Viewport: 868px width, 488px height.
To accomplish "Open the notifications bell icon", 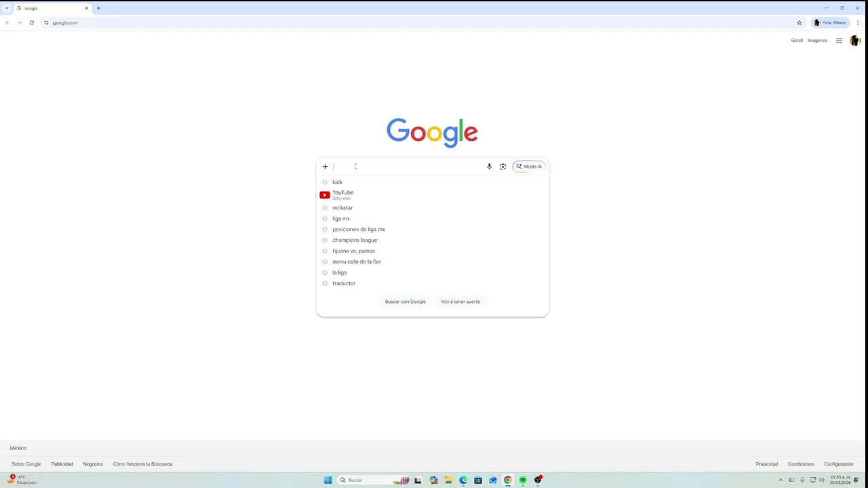I will [856, 480].
